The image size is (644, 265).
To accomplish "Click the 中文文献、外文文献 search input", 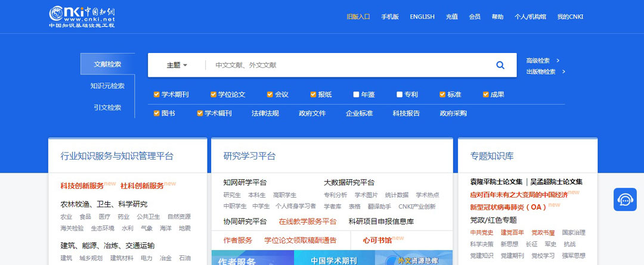I will 349,65.
